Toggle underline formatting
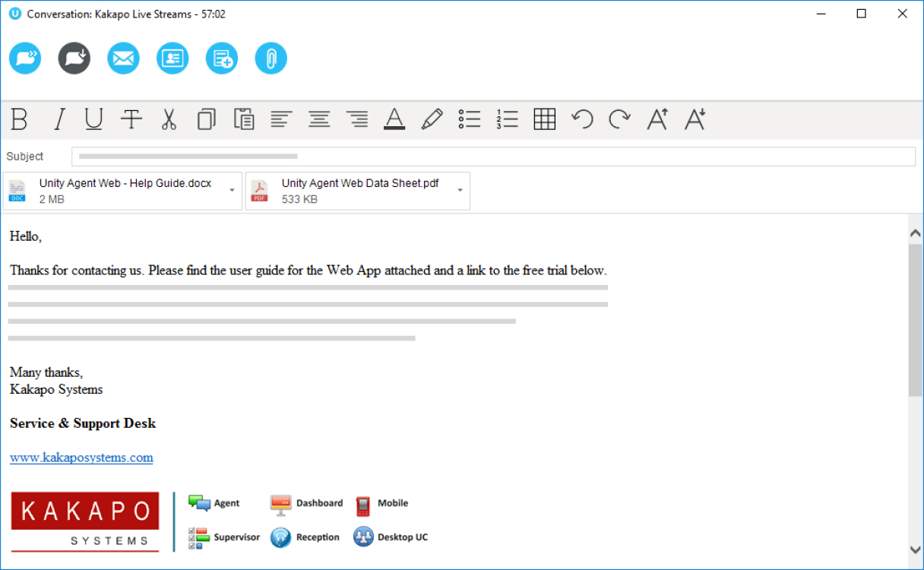924x570 pixels. coord(93,119)
